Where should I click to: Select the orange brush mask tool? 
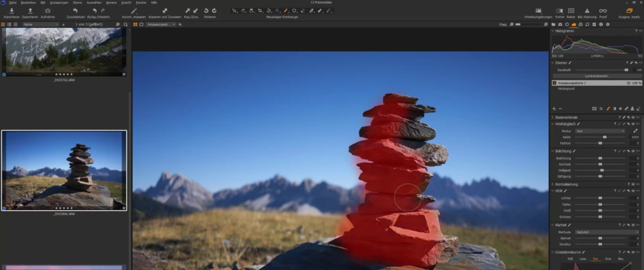click(286, 10)
